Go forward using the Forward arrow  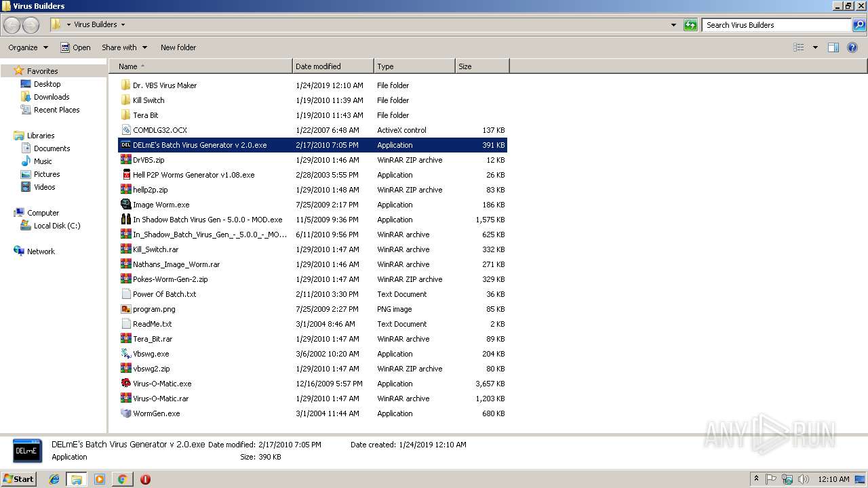tap(31, 25)
